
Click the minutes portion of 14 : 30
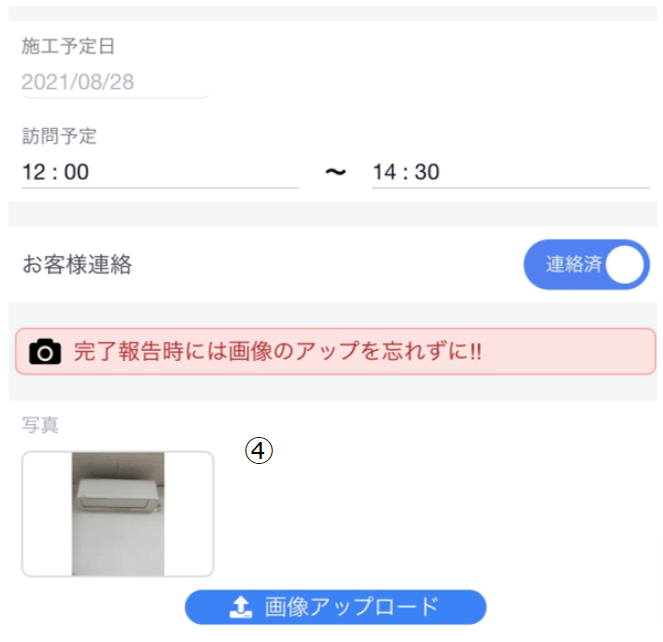point(427,172)
